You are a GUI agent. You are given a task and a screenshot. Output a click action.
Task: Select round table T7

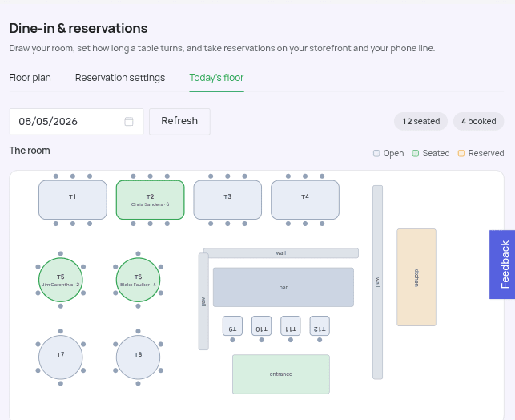click(x=61, y=357)
